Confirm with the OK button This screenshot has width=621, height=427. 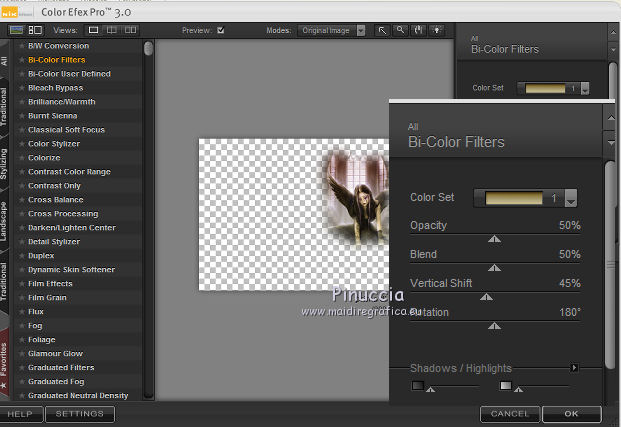click(571, 414)
